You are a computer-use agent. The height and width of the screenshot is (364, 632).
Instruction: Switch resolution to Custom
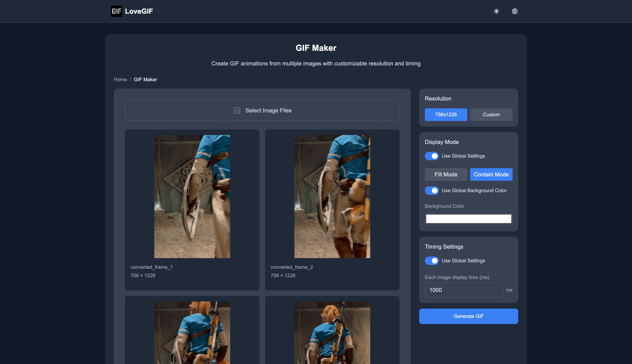pos(491,115)
